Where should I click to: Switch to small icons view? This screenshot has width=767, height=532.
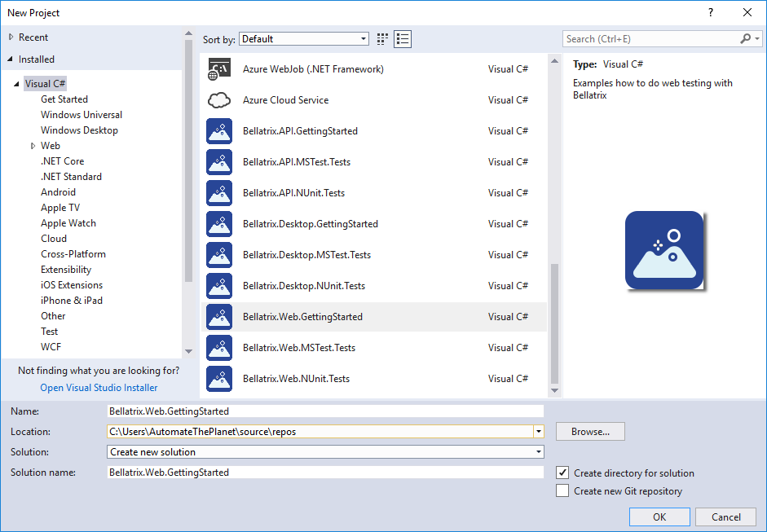click(x=383, y=39)
